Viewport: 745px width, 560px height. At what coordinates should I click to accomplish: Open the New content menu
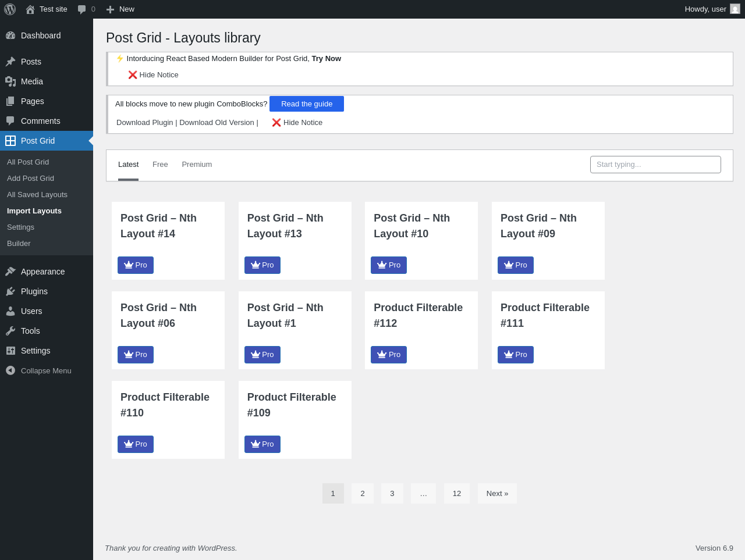point(120,9)
